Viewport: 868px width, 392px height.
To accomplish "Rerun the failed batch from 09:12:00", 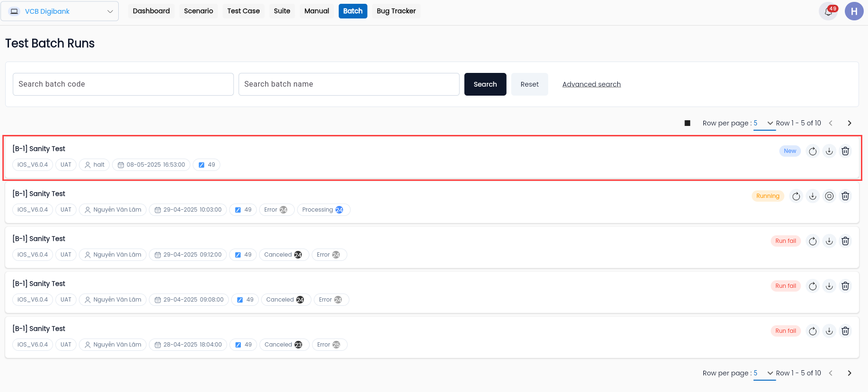I will (x=813, y=241).
